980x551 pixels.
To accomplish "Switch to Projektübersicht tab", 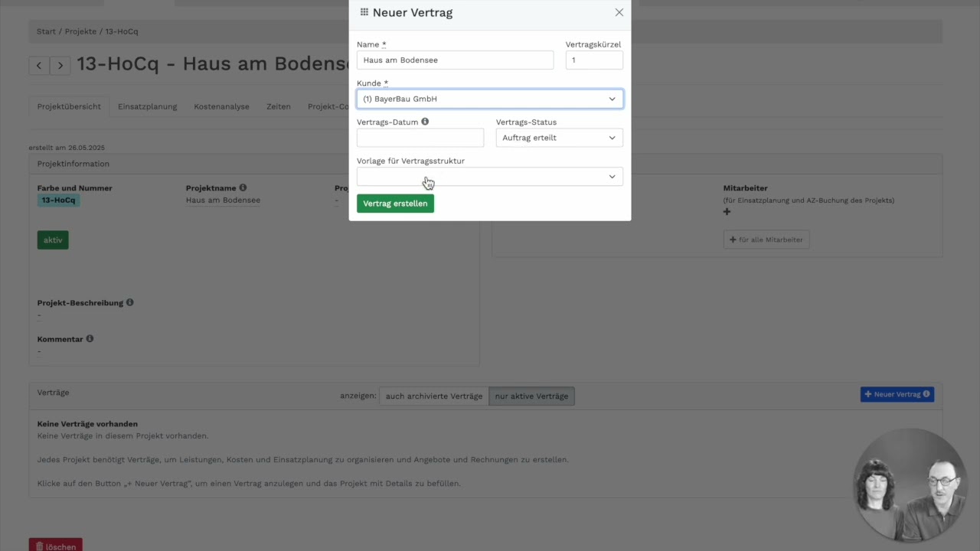I will pos(69,106).
